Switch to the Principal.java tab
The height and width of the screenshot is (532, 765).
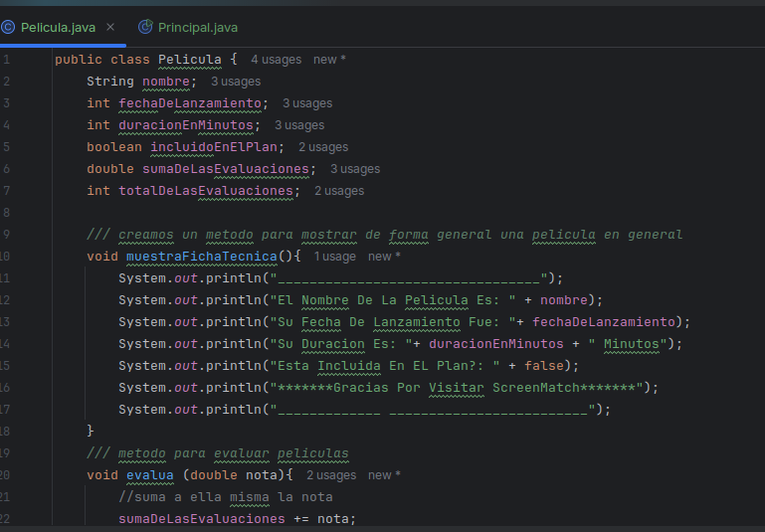click(x=197, y=28)
